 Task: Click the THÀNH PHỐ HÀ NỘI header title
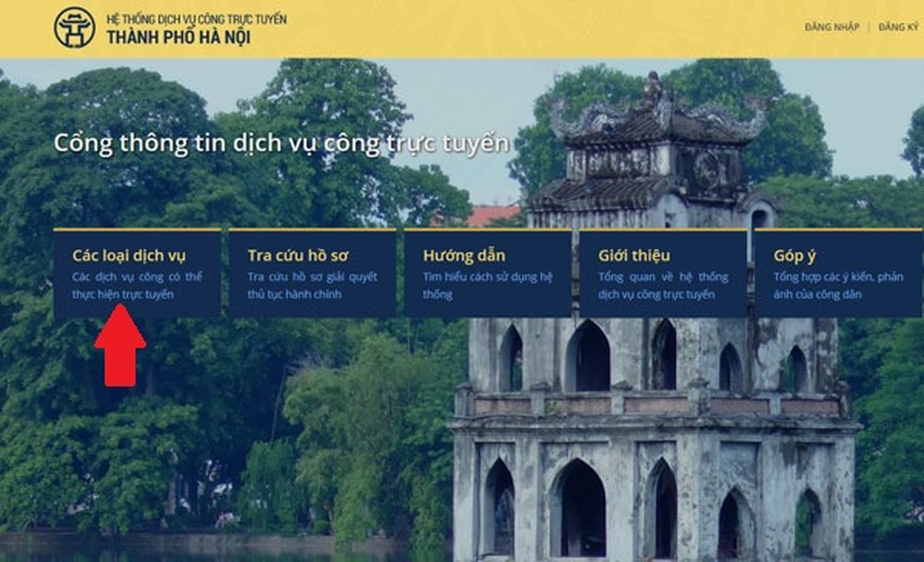point(178,38)
